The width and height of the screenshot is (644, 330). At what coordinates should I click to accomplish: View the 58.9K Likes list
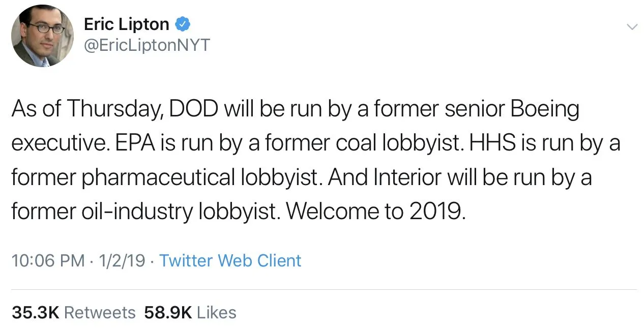[x=190, y=312]
